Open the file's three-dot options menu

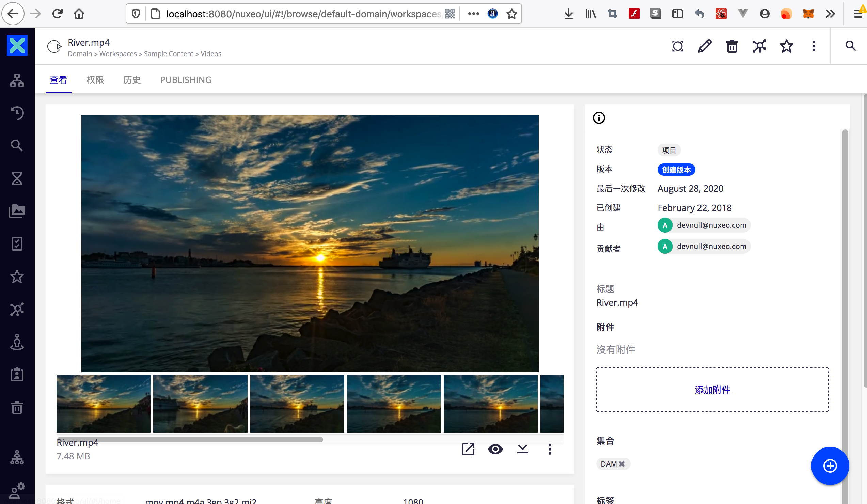coord(549,449)
